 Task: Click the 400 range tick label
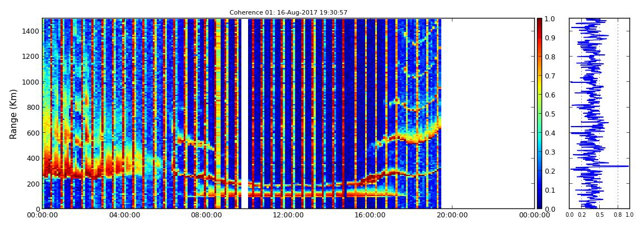(33, 158)
